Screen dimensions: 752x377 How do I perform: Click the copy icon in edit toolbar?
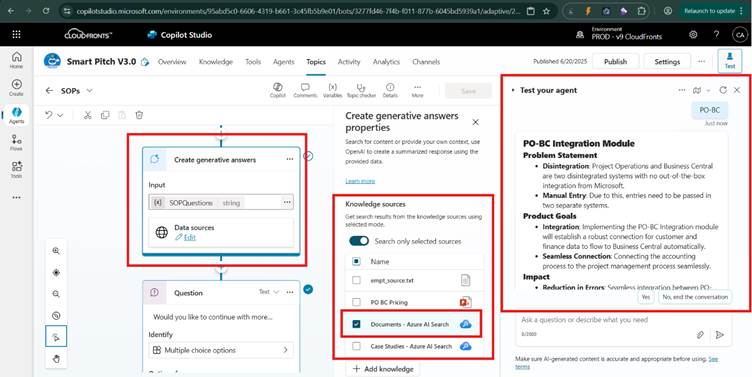(105, 115)
